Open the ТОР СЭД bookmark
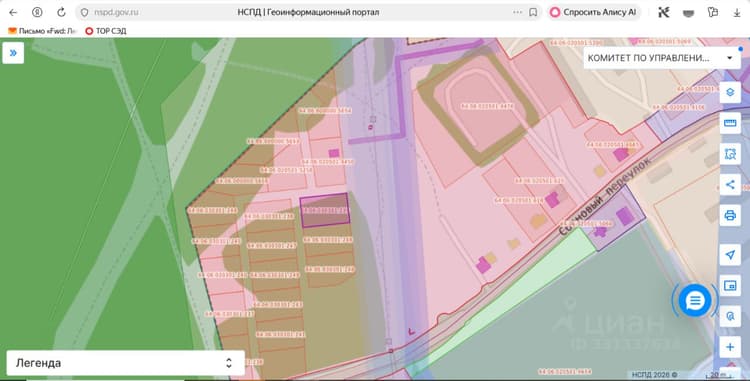 (x=106, y=31)
